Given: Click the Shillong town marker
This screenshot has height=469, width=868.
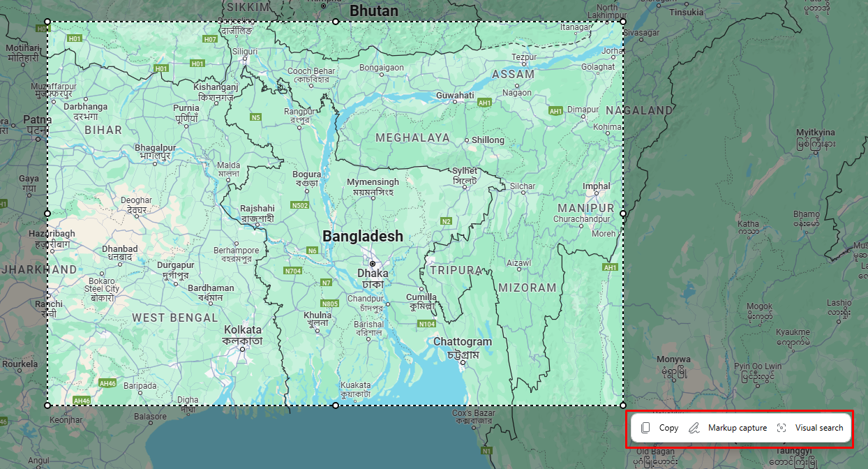Looking at the screenshot, I should point(468,140).
